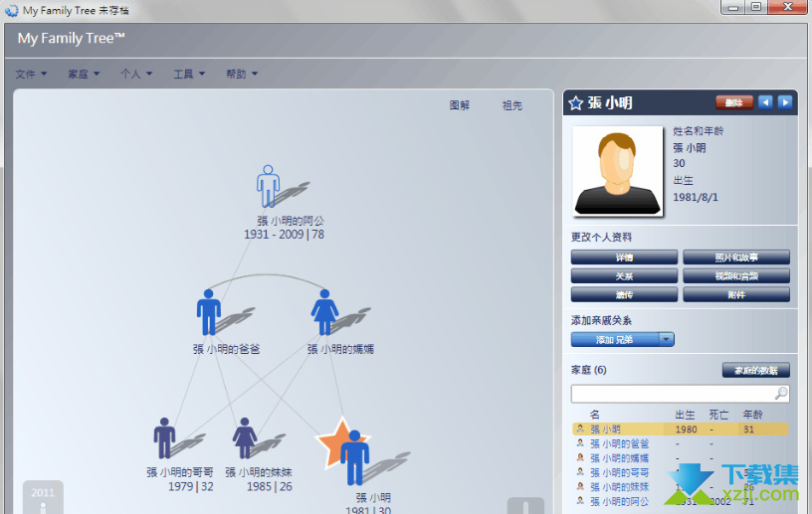Screen dimensions: 812x514
Task: Select 張小明的爸爸 row in family list
Action: pos(681,443)
